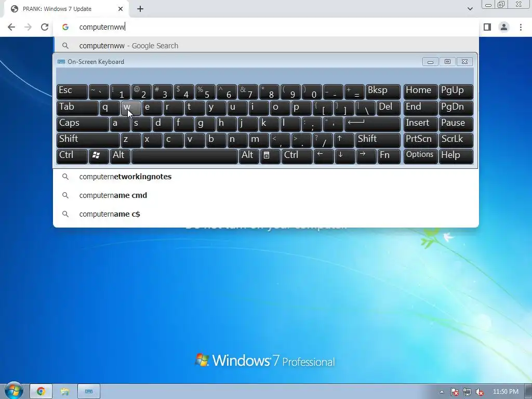Open Options on the On-Screen Keyboard
532x399 pixels.
(x=420, y=156)
